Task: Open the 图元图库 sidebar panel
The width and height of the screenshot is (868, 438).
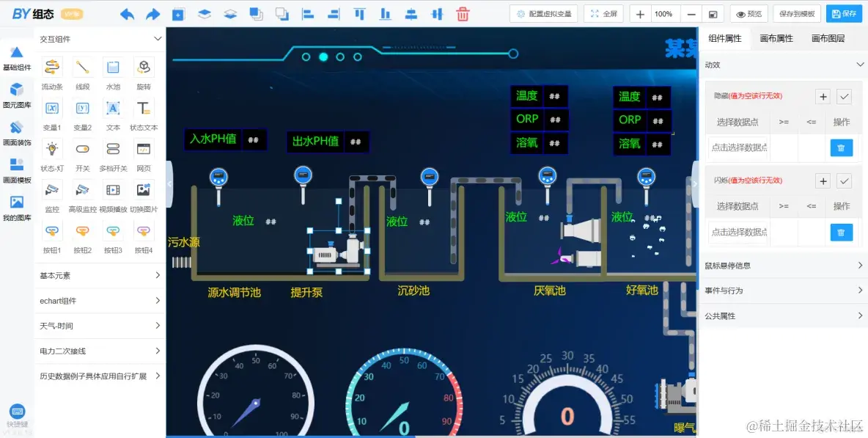Action: pos(18,95)
